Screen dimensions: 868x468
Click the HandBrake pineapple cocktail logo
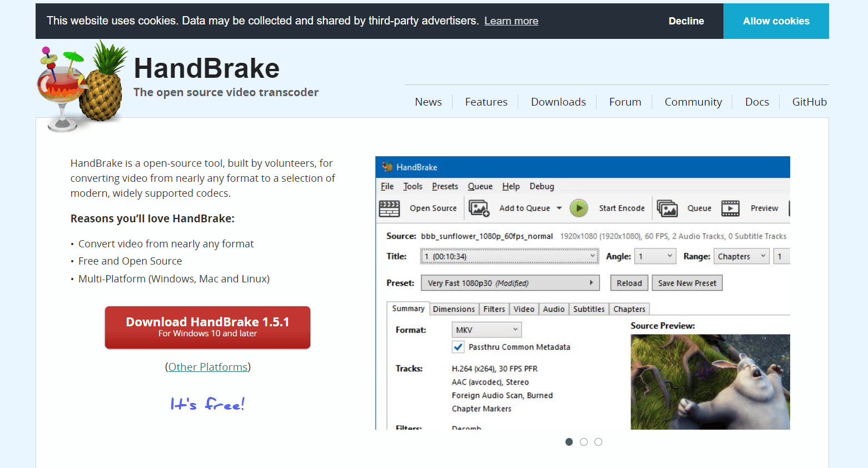tap(82, 86)
